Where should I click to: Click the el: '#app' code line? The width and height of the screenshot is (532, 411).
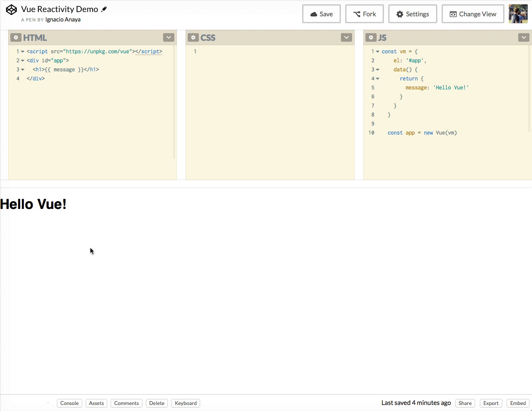coord(410,61)
